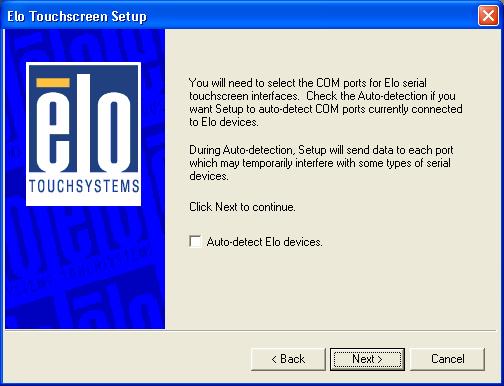
Task: Click the Elo TouchSystems logo image
Action: click(83, 134)
